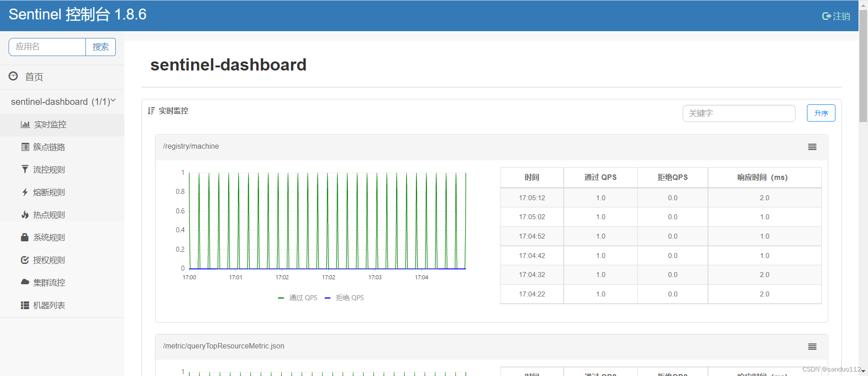Click the sentinel-dashboard page heading

pos(228,65)
